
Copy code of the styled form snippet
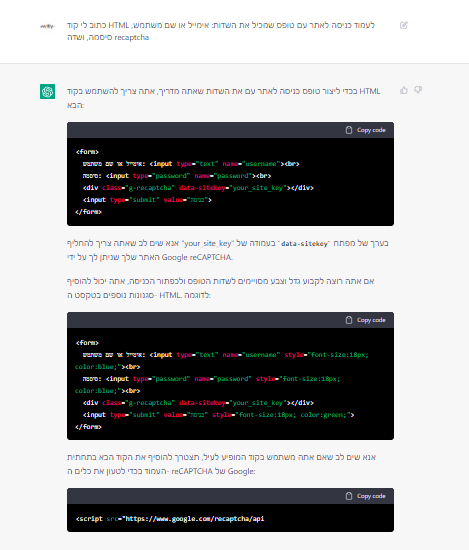366,320
